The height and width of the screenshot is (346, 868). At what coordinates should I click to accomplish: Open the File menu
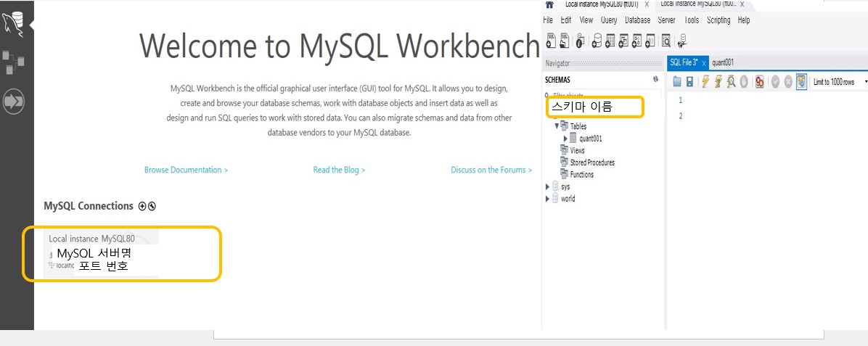[548, 20]
